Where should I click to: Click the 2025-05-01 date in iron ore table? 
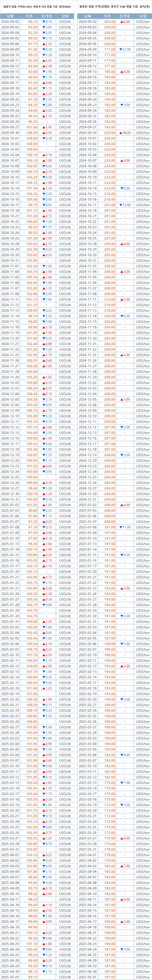pyautogui.click(x=10, y=977)
